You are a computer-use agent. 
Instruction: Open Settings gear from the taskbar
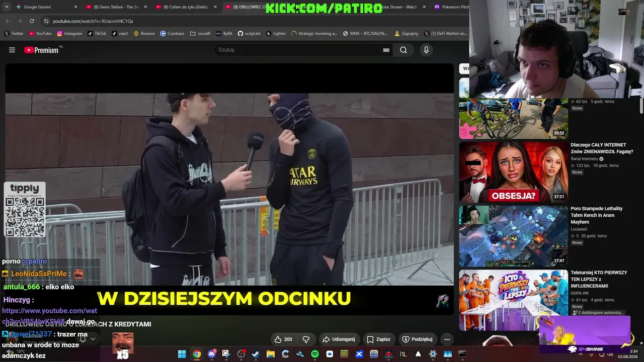point(433,354)
